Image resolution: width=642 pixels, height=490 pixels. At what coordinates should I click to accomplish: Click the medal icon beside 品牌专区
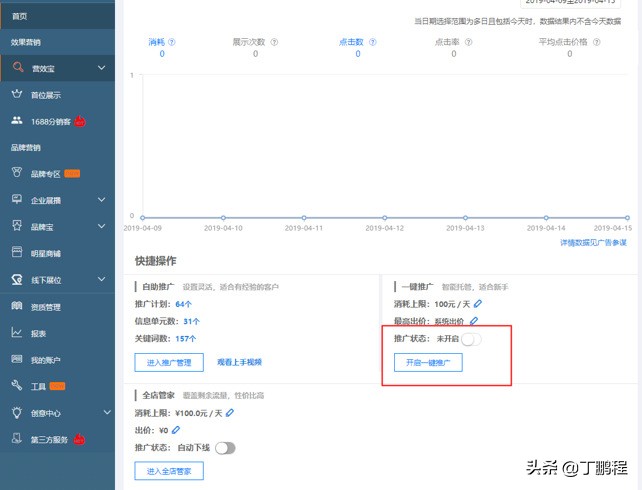coord(17,173)
